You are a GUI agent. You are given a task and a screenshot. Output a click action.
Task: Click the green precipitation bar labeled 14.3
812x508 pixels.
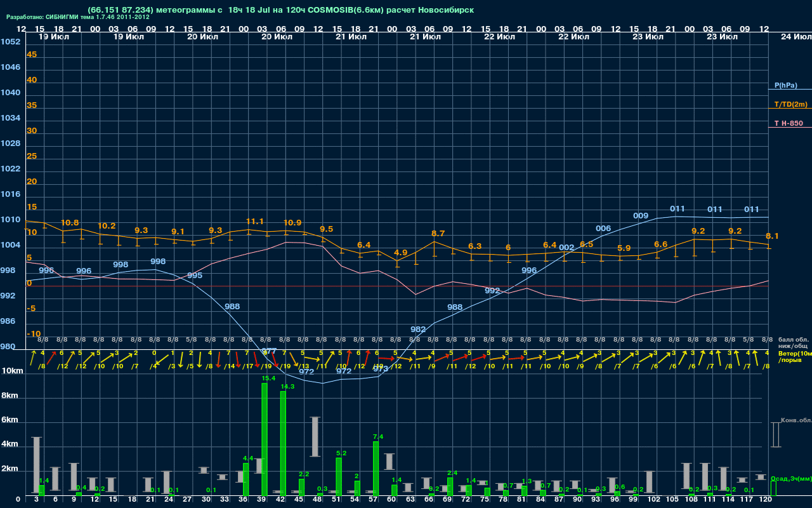(283, 443)
